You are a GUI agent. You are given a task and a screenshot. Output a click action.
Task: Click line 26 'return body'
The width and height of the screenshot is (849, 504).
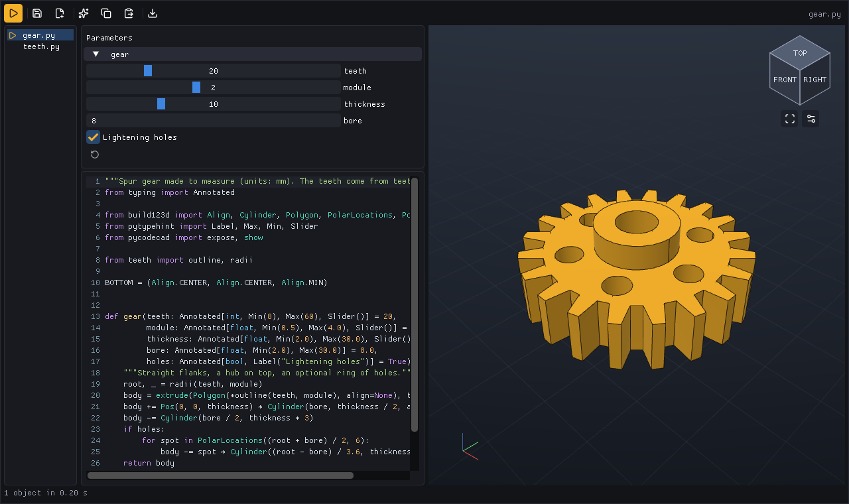(x=149, y=463)
